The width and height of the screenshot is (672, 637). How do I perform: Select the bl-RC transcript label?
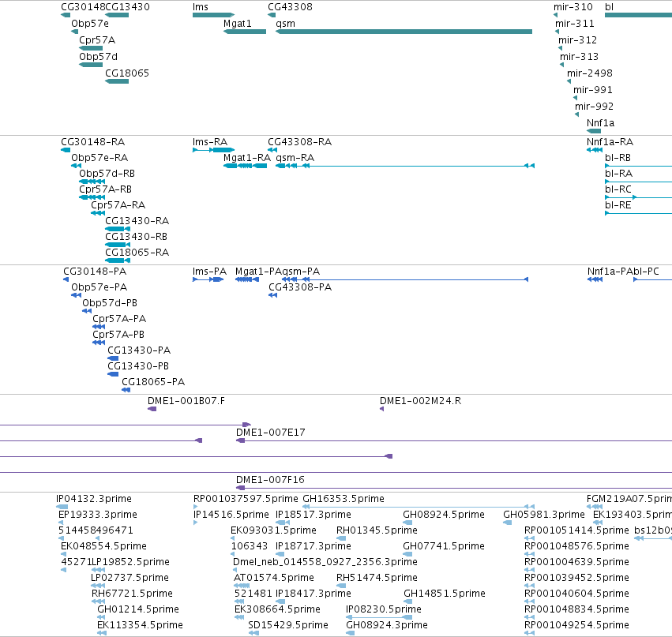tap(618, 189)
